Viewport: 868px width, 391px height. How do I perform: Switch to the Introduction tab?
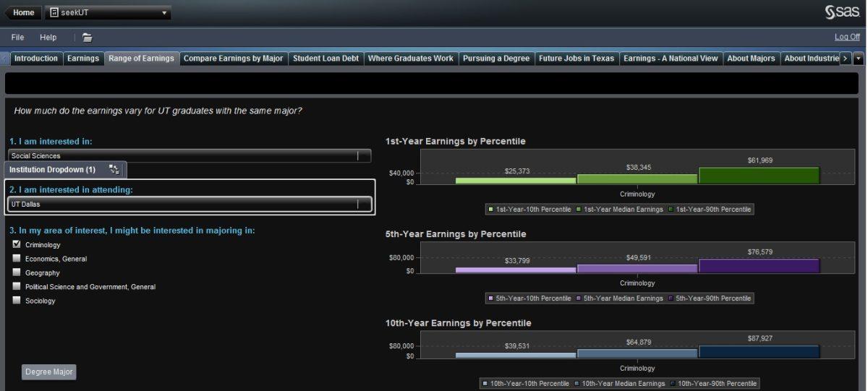(36, 59)
